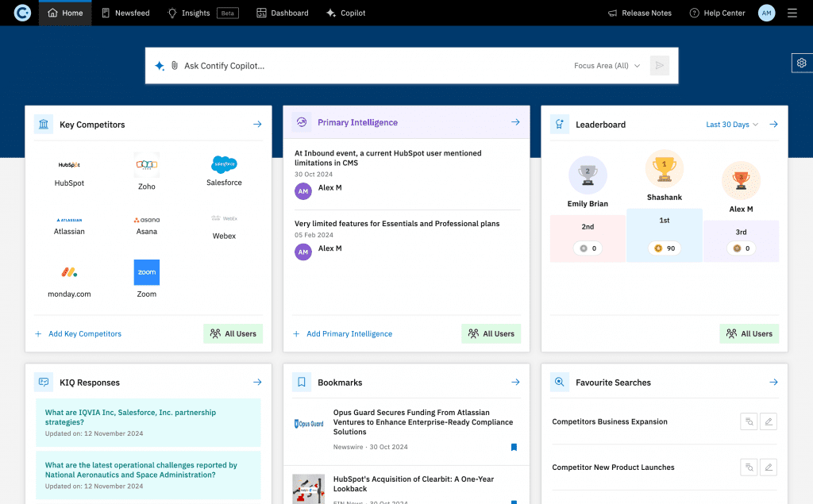Click edit pencil for Competitors Business Expansion
Image resolution: width=813 pixels, height=504 pixels.
(768, 422)
